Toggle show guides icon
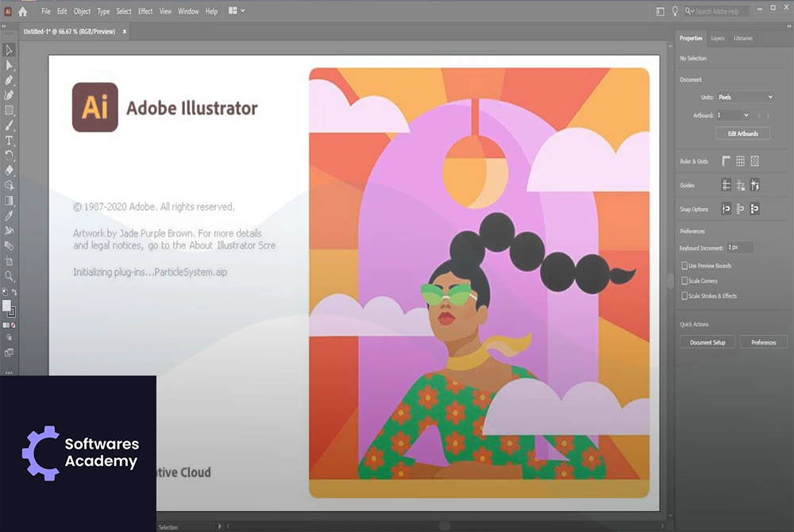The height and width of the screenshot is (532, 794). tap(727, 185)
